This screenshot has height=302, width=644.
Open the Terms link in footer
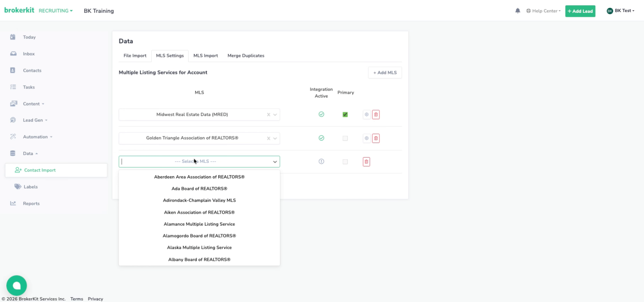click(77, 299)
